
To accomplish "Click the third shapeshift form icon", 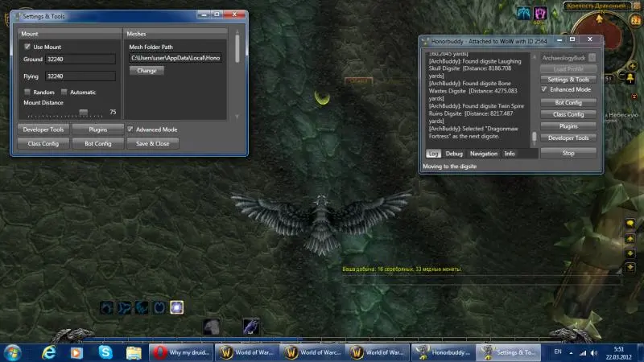I will click(142, 307).
